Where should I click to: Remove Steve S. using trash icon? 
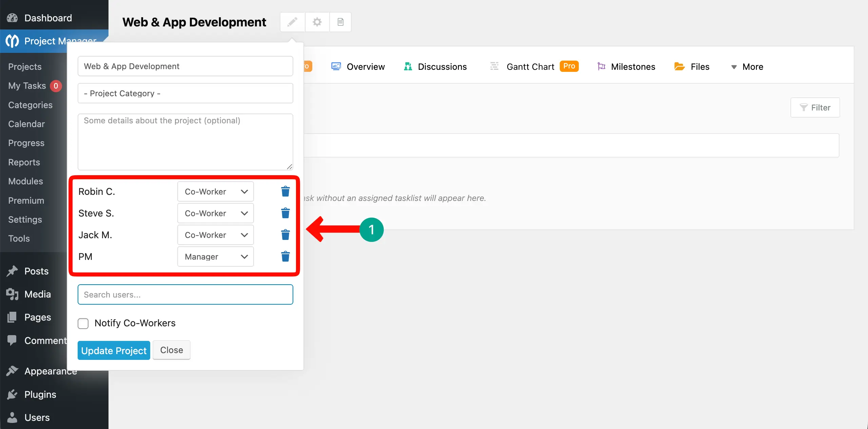(285, 213)
